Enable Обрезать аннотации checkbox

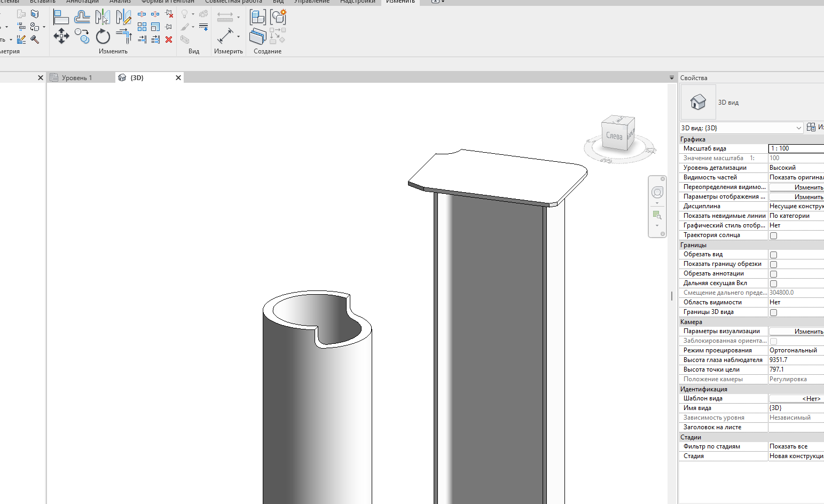(x=773, y=274)
